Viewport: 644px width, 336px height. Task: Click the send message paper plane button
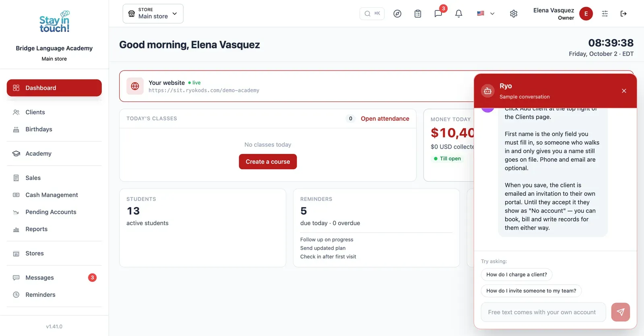pos(621,312)
